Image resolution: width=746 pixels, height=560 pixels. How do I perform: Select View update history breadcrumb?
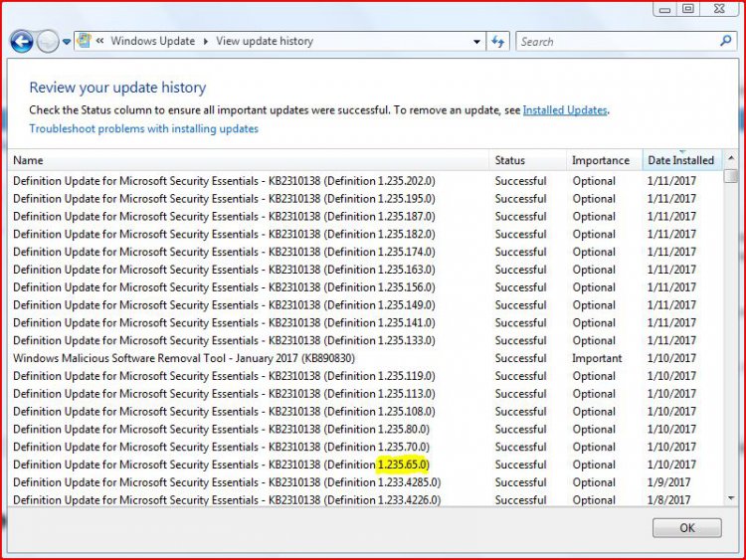(x=265, y=41)
